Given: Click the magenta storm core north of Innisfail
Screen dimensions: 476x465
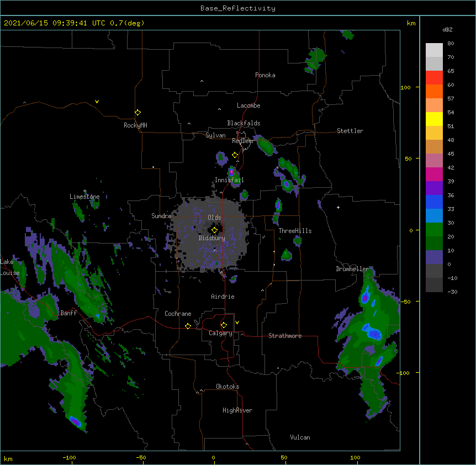Looking at the screenshot, I should [x=231, y=172].
